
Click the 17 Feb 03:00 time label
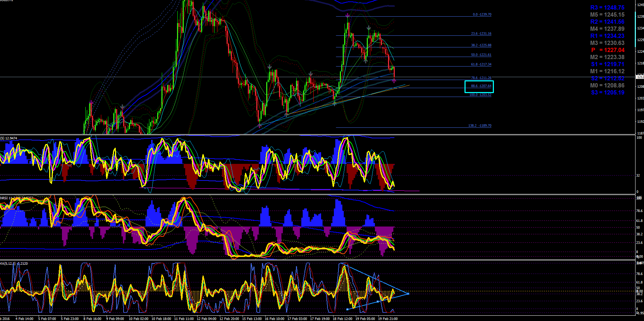pos(297,319)
